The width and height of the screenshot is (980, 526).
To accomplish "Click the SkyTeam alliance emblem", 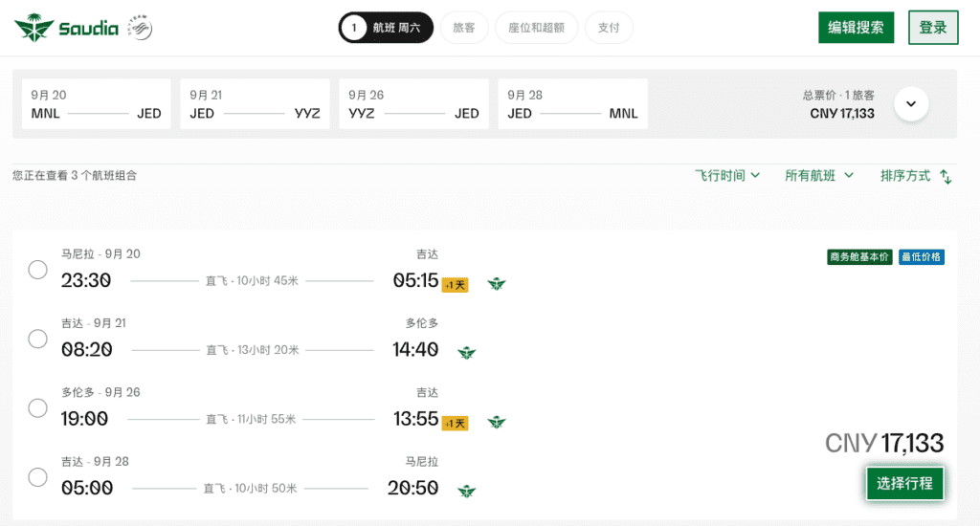I will (x=140, y=28).
